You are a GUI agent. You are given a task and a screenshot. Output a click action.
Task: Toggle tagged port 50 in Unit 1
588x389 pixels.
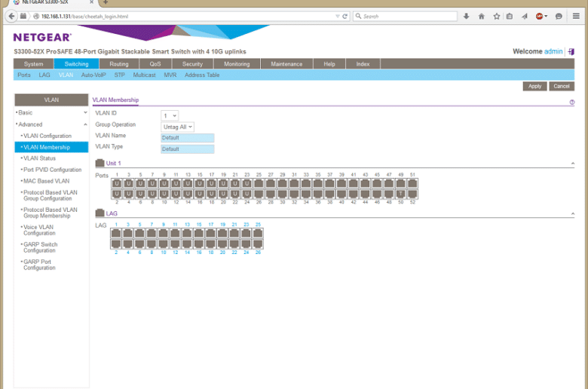400,194
